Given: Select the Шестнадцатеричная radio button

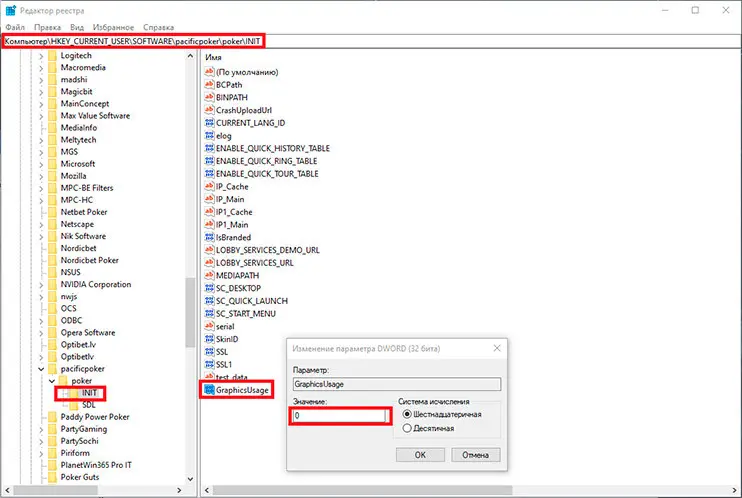Looking at the screenshot, I should click(x=406, y=413).
